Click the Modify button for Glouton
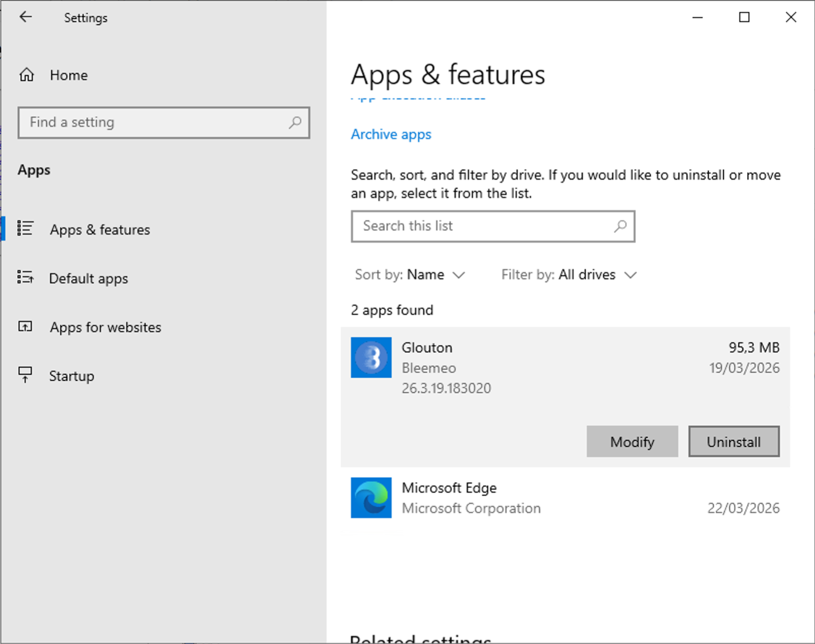 click(x=632, y=441)
